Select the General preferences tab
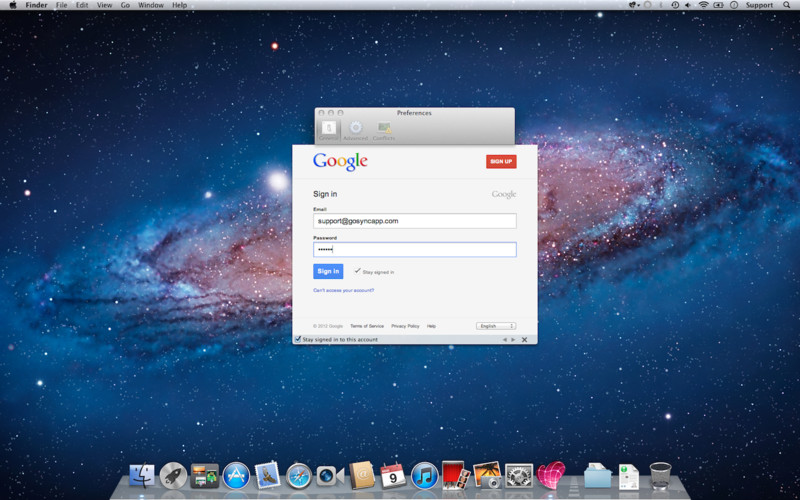 click(x=329, y=131)
